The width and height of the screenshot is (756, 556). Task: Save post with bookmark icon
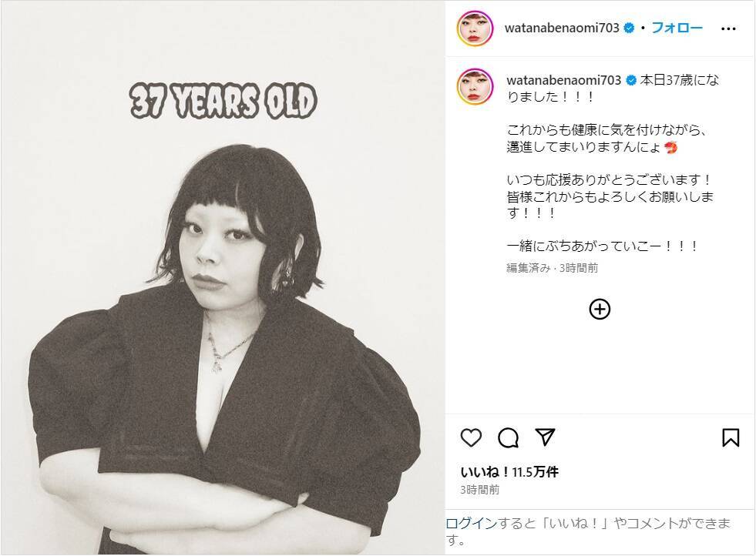pyautogui.click(x=731, y=437)
